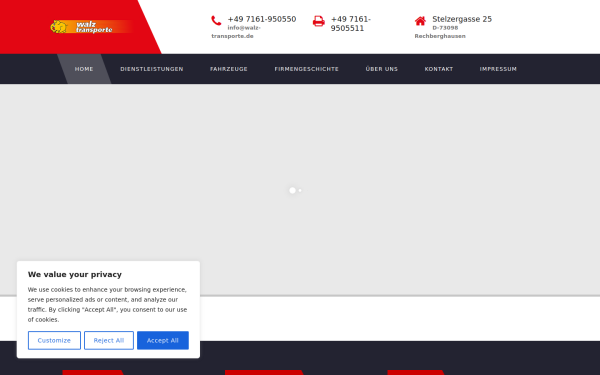This screenshot has height=375, width=600.
Task: Open the Dienstleistungen menu item
Action: (152, 69)
